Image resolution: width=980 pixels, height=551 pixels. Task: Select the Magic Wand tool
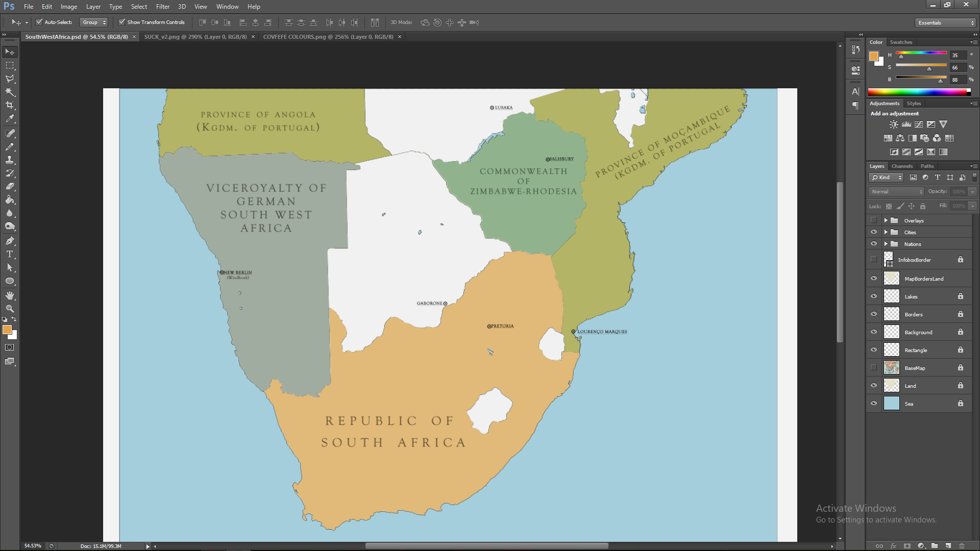(x=10, y=92)
